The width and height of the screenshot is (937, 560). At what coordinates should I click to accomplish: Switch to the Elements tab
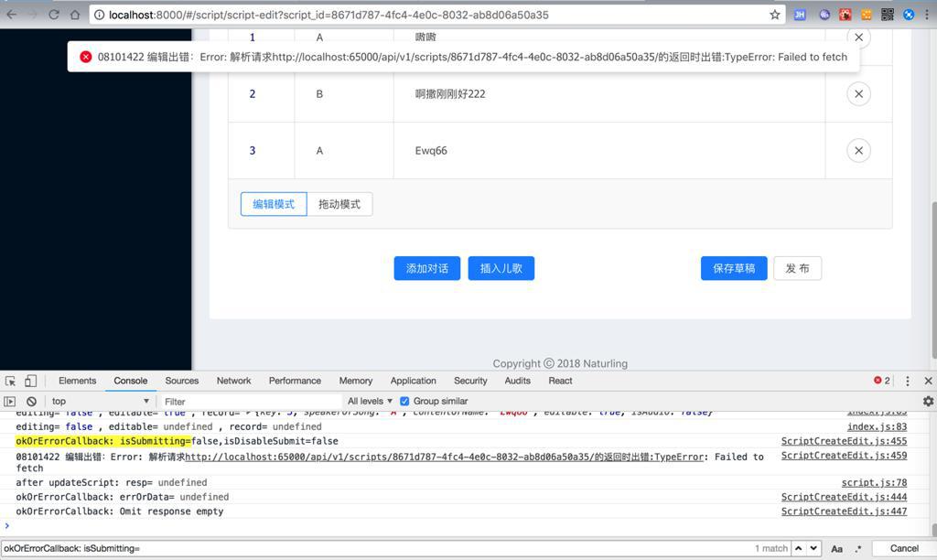(x=77, y=381)
